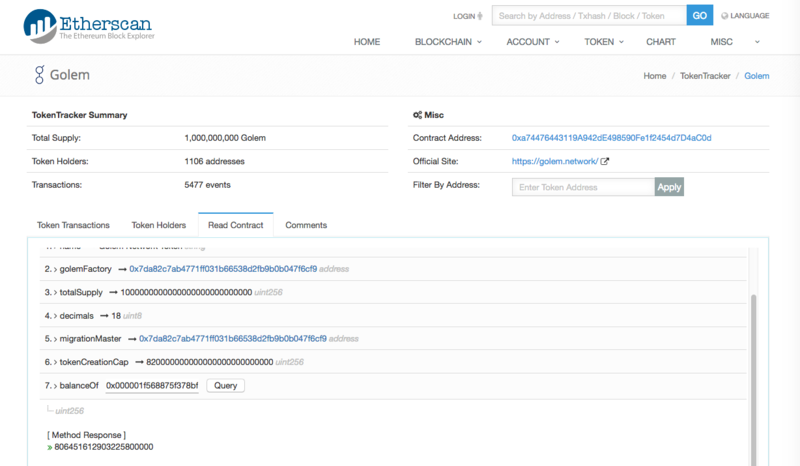800x466 pixels.
Task: Click the '5477 events' transactions value
Action: pyautogui.click(x=207, y=185)
